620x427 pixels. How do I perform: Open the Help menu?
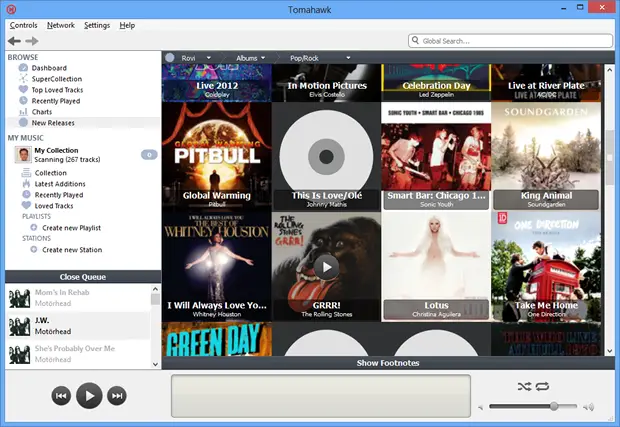coord(127,25)
